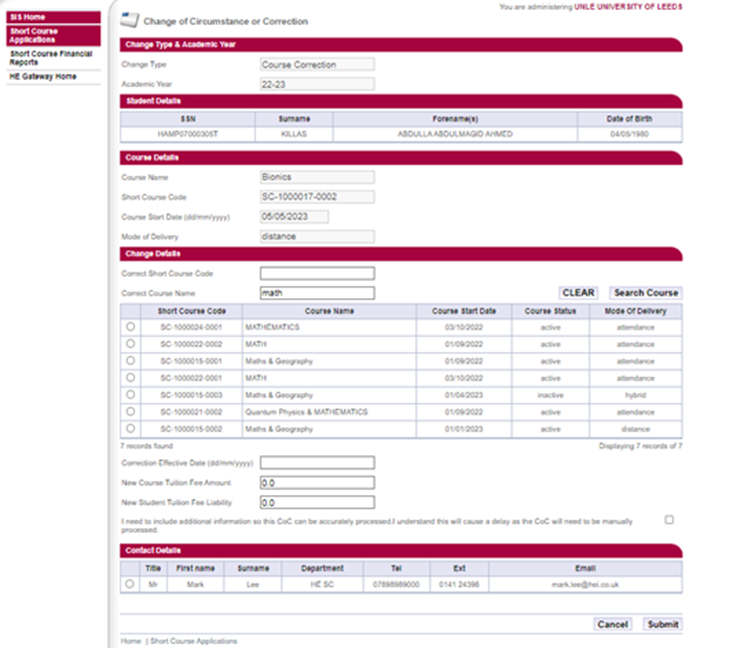Select radio button for course SC-1000024-0001
Image resolution: width=744 pixels, height=648 pixels.
[129, 327]
